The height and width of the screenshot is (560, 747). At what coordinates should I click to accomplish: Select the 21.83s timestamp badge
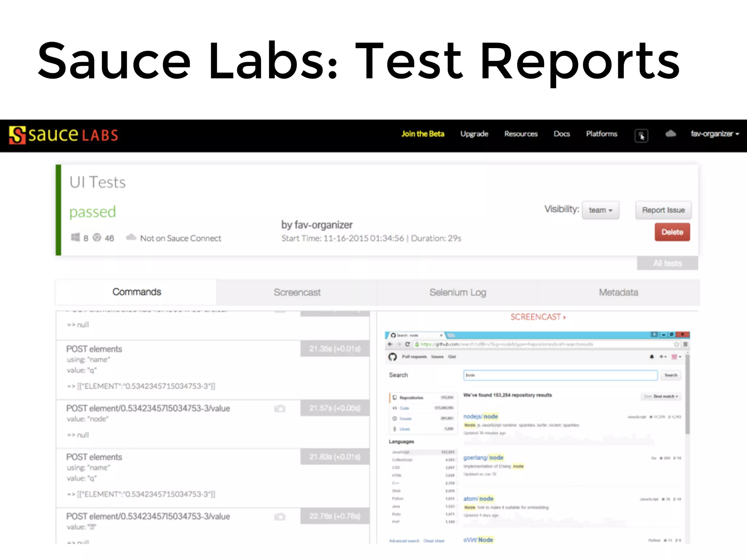[x=335, y=456]
